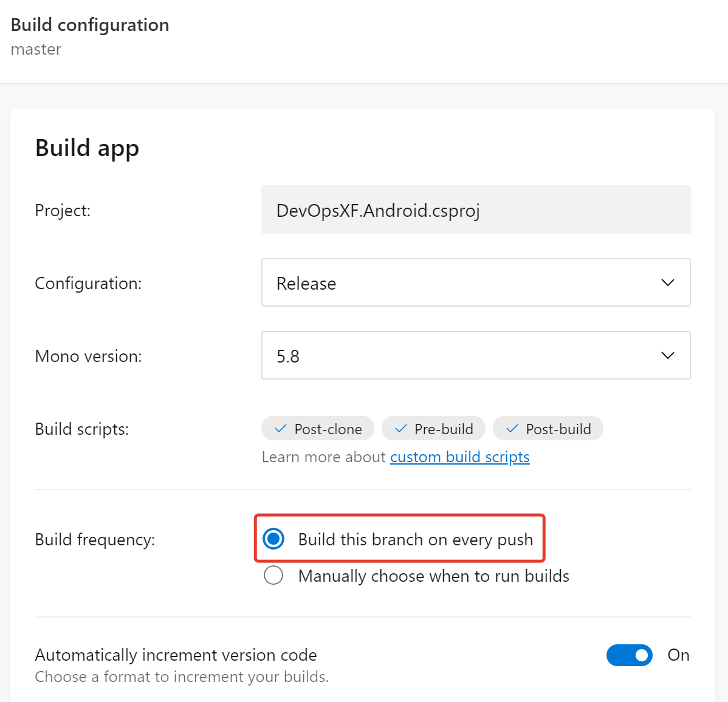Follow the custom build scripts link
Screen dimensions: 728x702
459,457
